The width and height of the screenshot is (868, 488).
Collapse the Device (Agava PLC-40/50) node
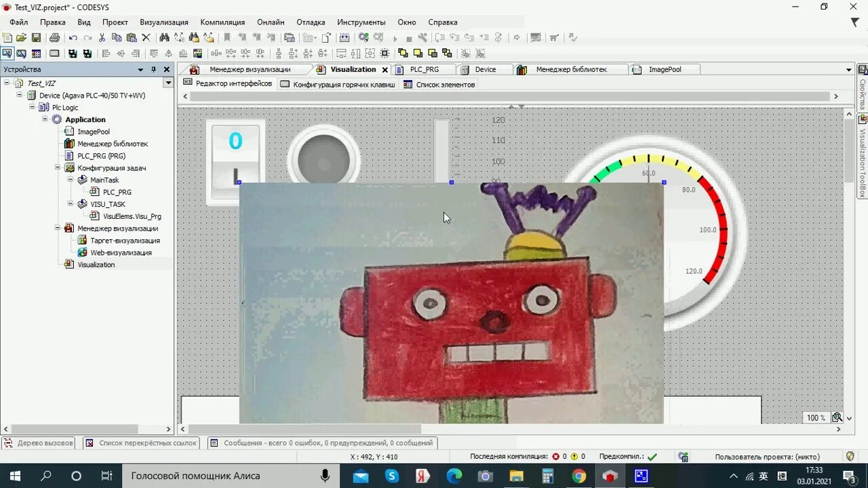(20, 96)
